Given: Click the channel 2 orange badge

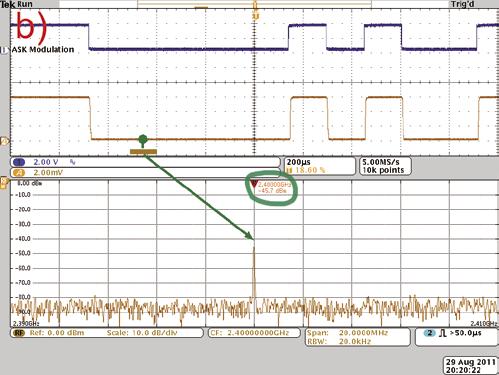Looking at the screenshot, I should point(19,173).
